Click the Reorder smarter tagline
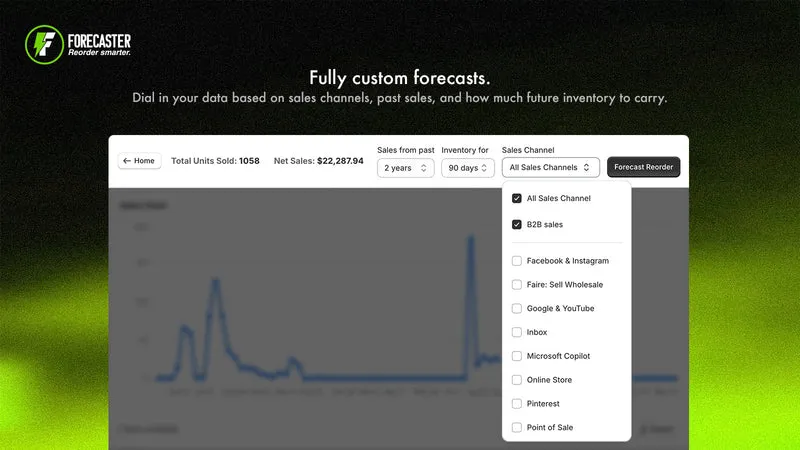Screen dimensions: 800x450 click(x=99, y=53)
